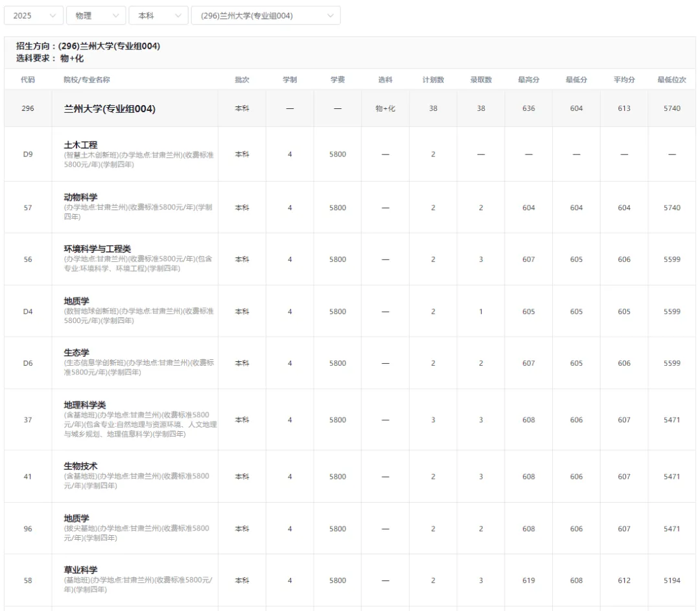Click the 招生方向 heading text

88,46
